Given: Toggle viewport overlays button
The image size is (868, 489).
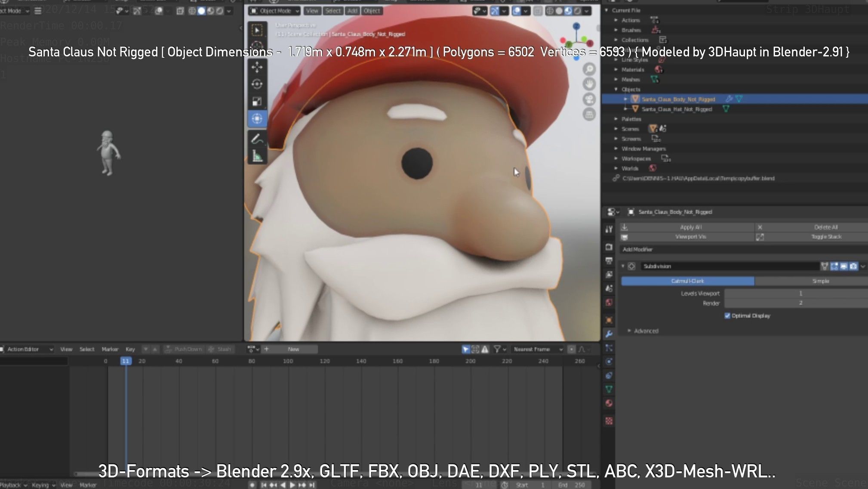Looking at the screenshot, I should click(517, 11).
